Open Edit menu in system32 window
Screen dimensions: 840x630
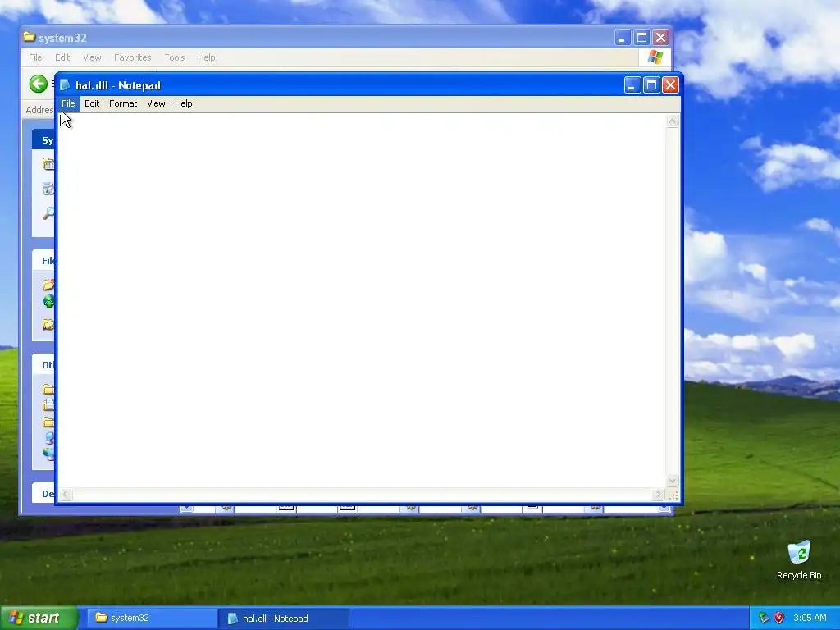point(62,57)
